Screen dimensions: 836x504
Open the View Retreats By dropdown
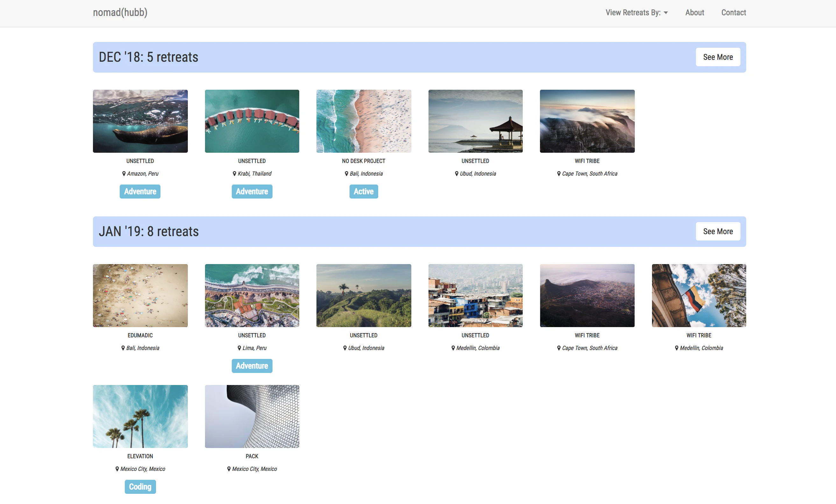pos(636,12)
